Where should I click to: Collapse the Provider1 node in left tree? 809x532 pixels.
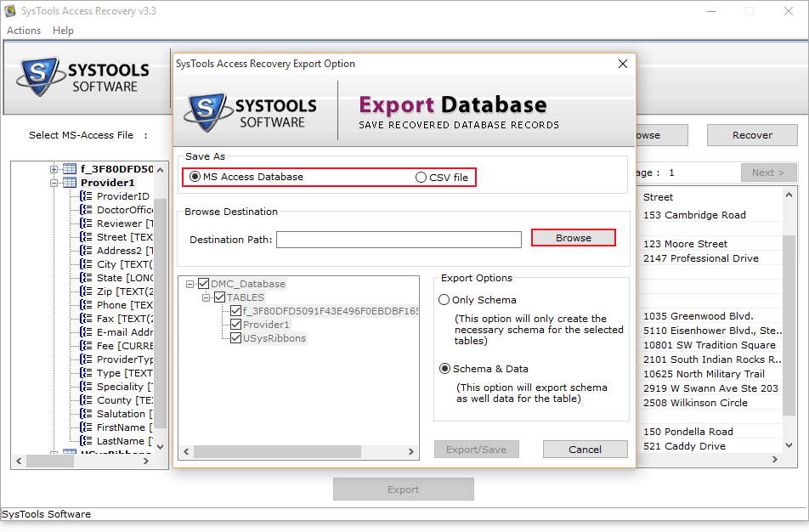coord(54,183)
